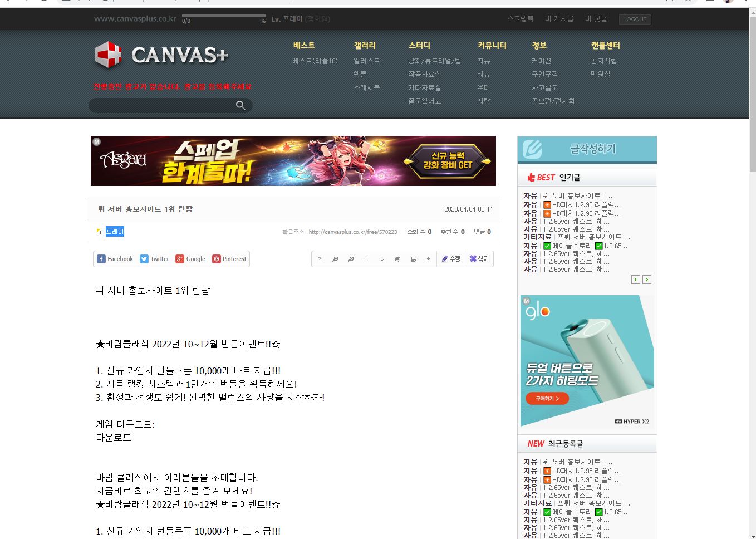Share the post on Twitter

154,259
